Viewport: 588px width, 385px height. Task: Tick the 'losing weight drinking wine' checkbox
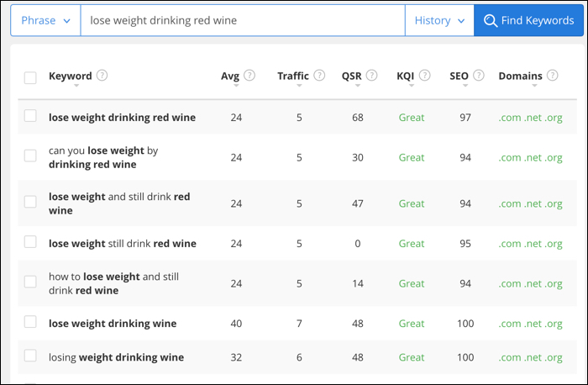tap(30, 356)
